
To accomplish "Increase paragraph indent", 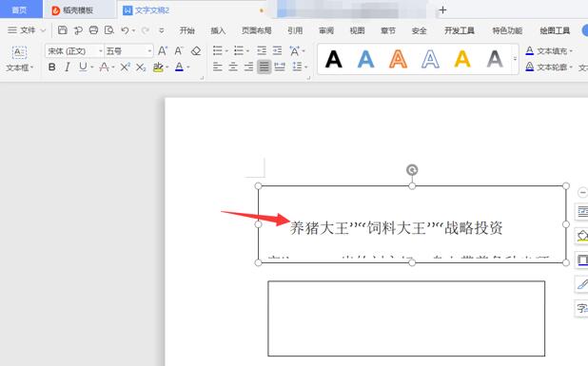I will [x=277, y=50].
